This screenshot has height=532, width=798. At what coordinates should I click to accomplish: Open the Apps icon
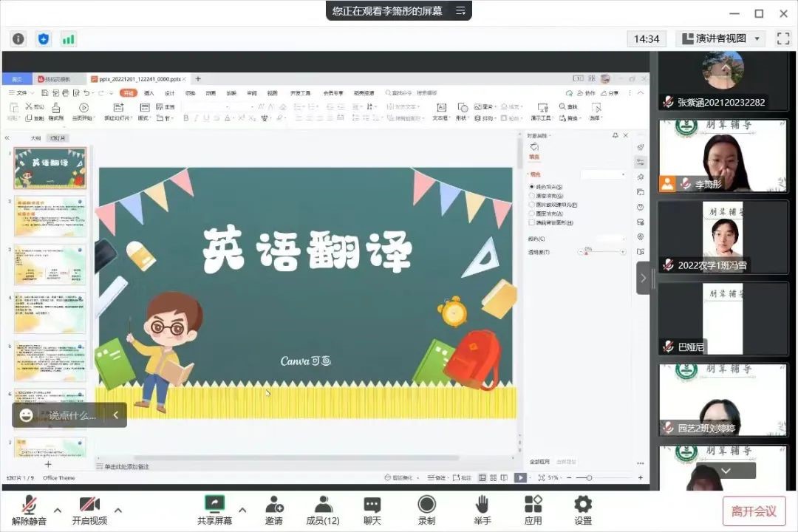point(533,505)
